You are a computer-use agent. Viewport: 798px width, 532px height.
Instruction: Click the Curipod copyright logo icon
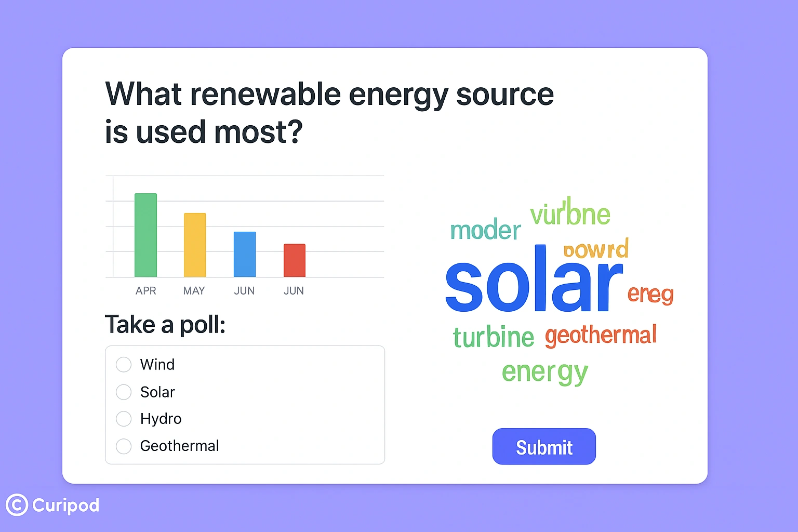(17, 505)
